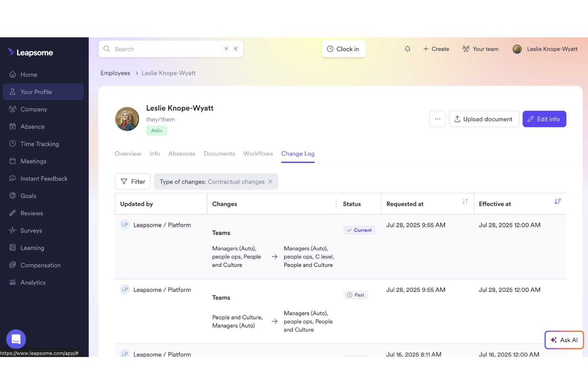Open the more options ellipsis menu

(437, 119)
